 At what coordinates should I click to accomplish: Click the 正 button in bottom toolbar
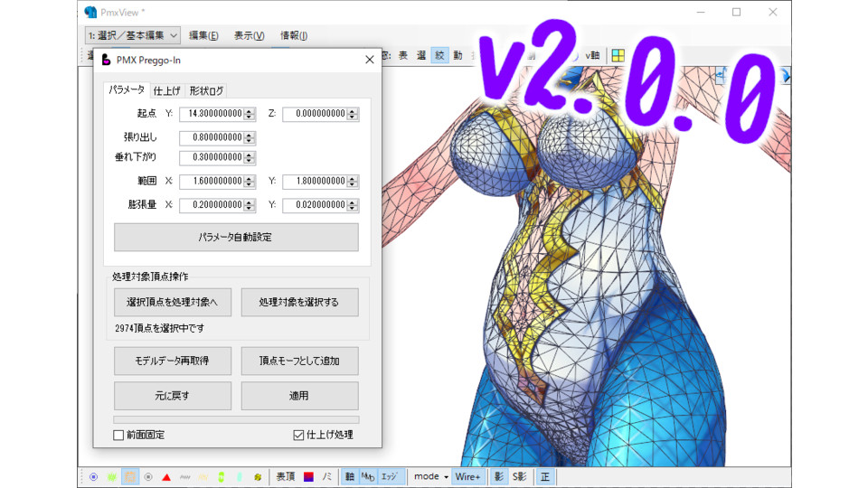tap(544, 476)
